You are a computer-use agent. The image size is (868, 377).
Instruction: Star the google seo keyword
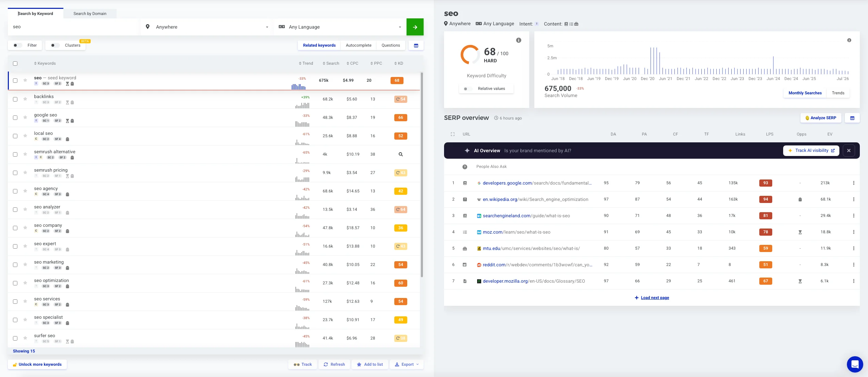(25, 117)
